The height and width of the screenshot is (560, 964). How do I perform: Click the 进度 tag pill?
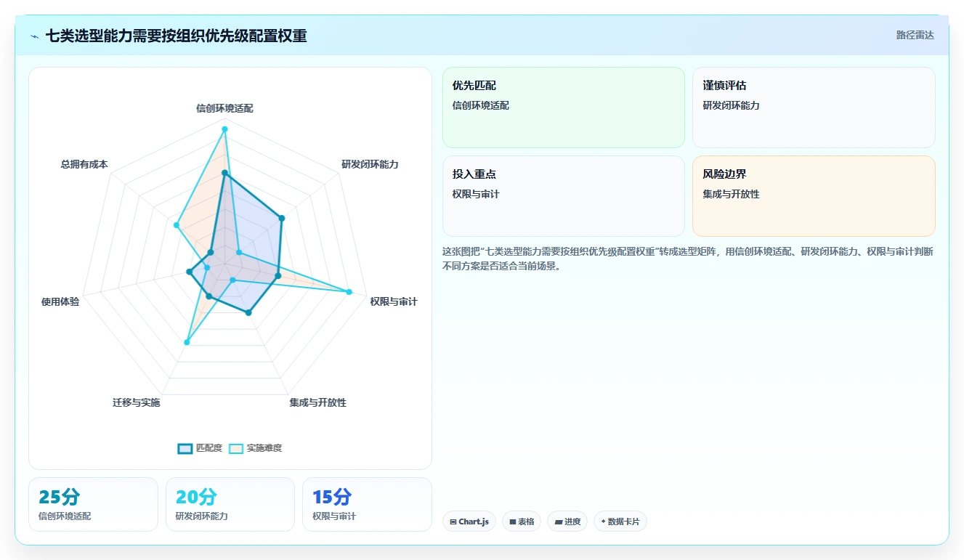[567, 522]
